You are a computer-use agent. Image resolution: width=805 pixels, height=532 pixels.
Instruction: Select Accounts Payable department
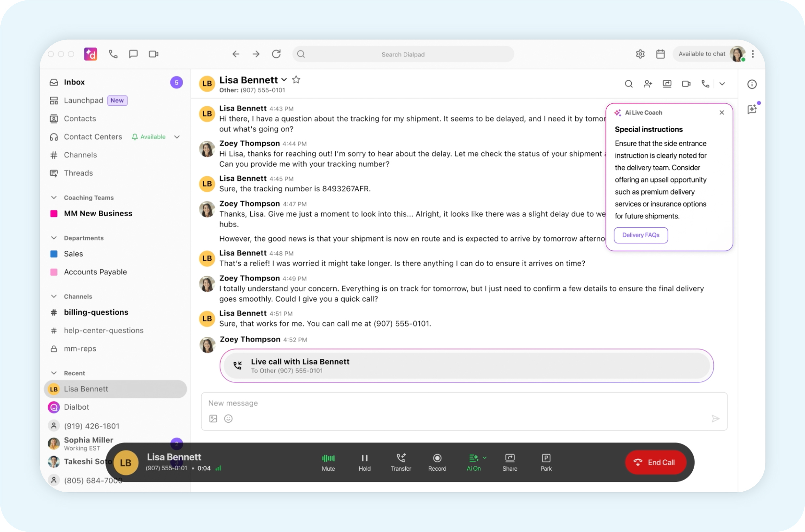click(115, 272)
